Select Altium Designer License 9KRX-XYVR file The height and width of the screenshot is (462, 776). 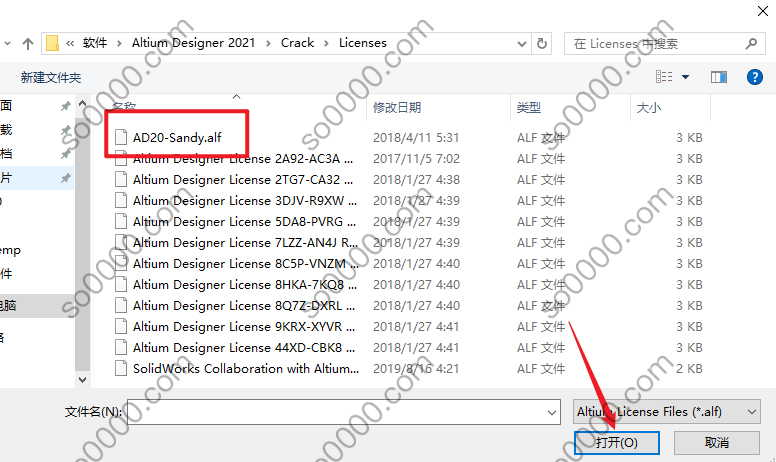coord(243,327)
